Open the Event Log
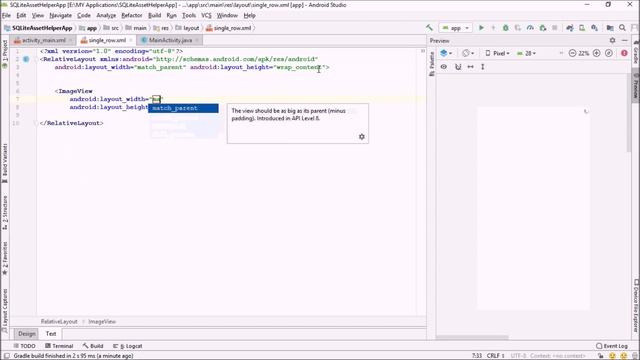The height and width of the screenshot is (360, 640). 612,346
